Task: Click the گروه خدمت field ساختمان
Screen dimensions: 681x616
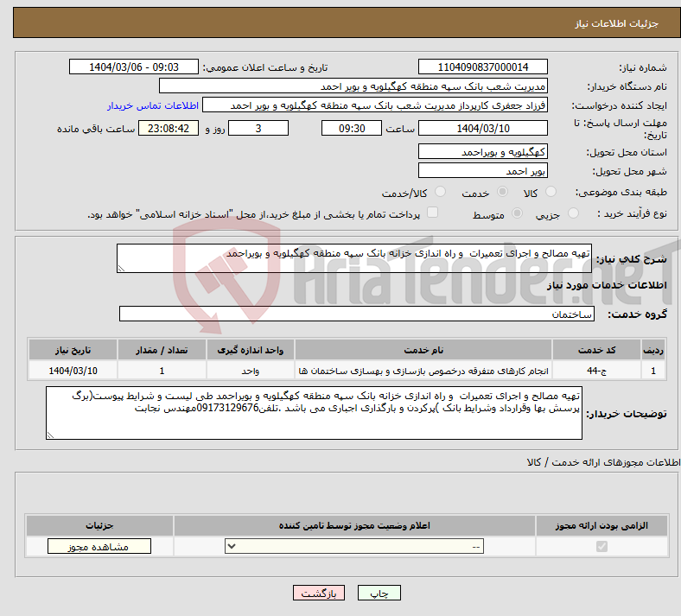Action: [357, 314]
